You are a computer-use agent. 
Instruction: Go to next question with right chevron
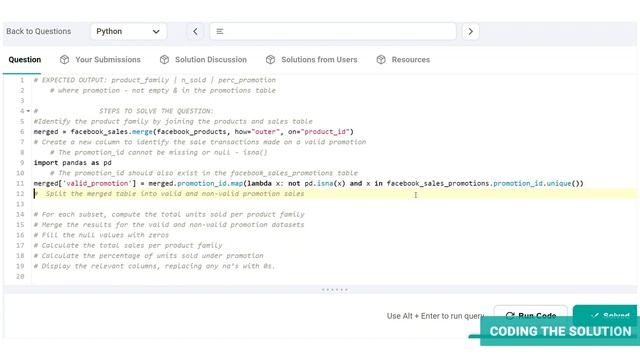coord(471,31)
